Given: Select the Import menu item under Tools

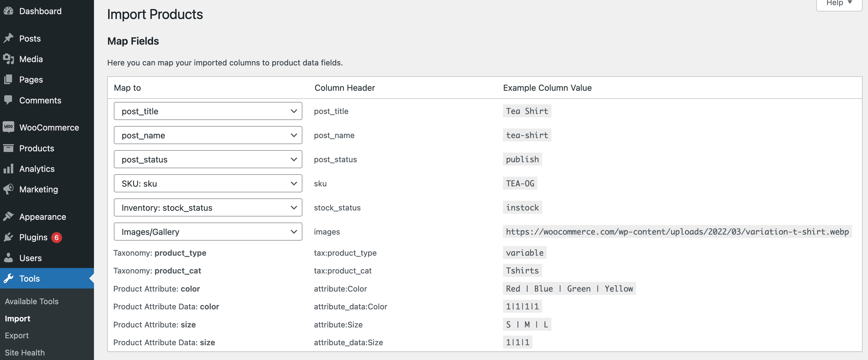Looking at the screenshot, I should 17,318.
